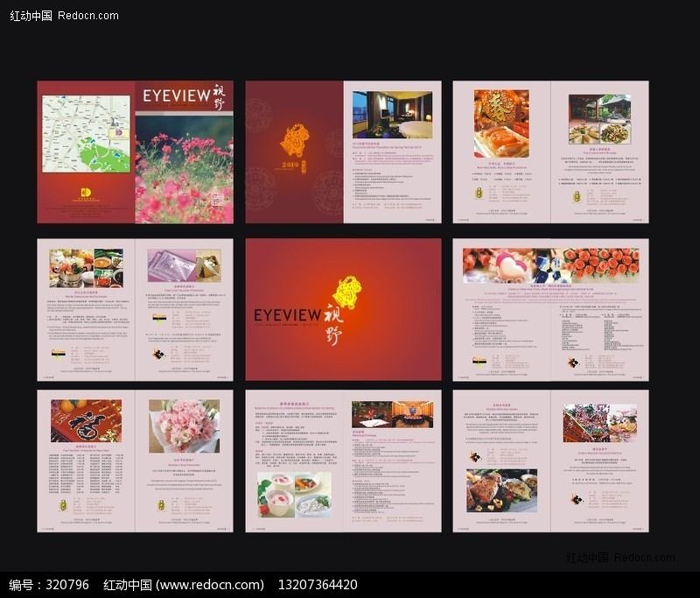Click the gold emblem icon below the 春 pastry photo

[x=479, y=193]
